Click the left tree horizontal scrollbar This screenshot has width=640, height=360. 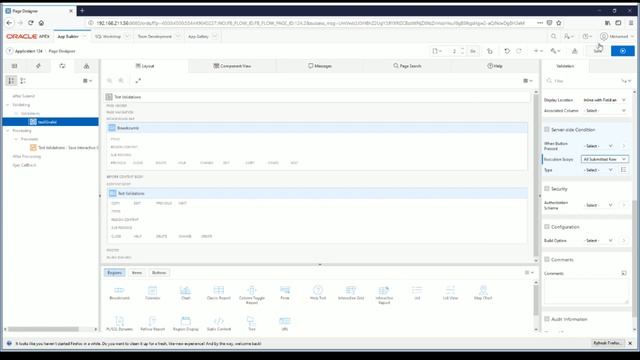[x=43, y=329]
